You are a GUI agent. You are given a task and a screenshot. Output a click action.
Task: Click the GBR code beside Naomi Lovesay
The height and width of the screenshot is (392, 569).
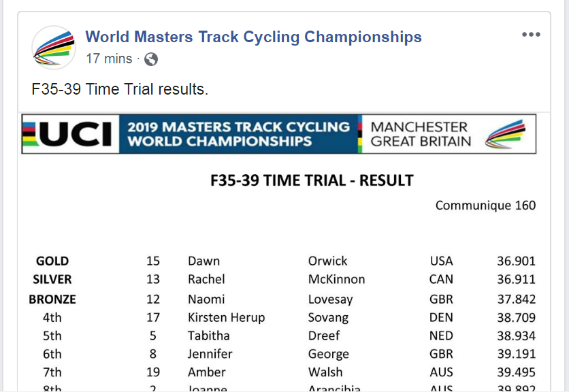pos(441,299)
